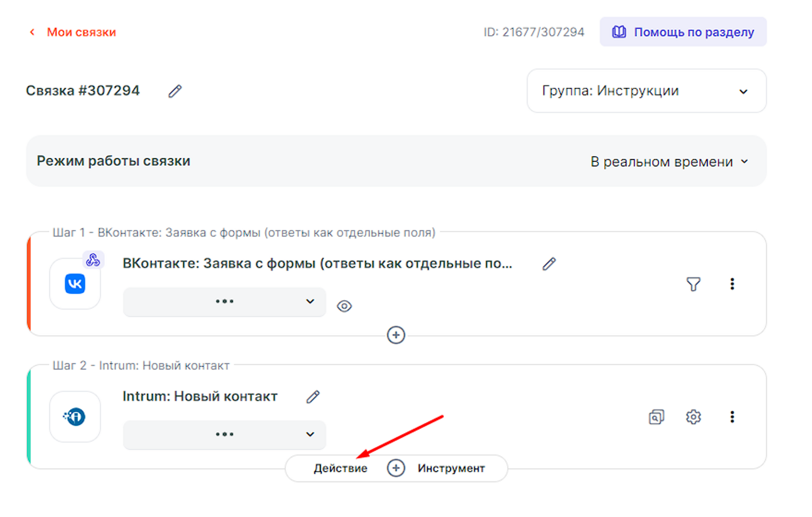
Task: Click the copy-search icon on Intrum step
Action: coord(656,417)
